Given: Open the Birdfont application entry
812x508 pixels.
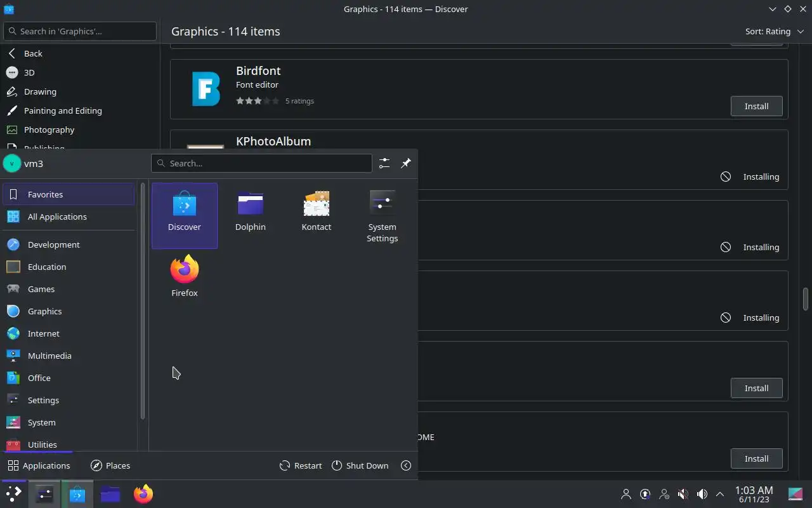Looking at the screenshot, I should click(x=479, y=89).
